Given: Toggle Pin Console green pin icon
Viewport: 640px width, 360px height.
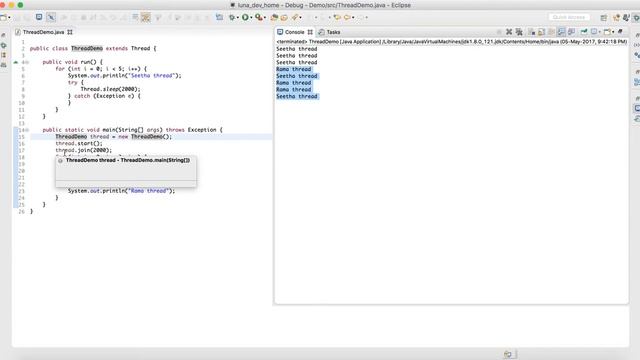Looking at the screenshot, I should click(x=584, y=32).
